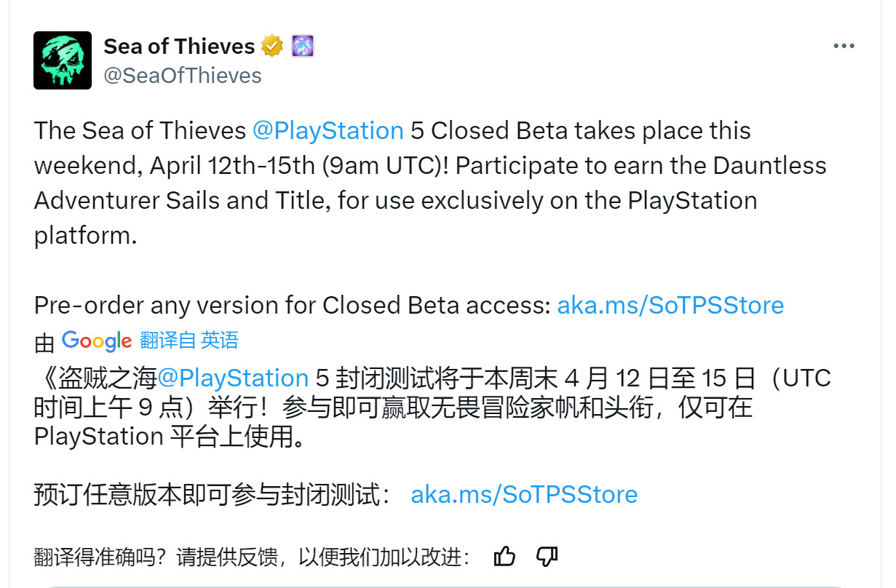This screenshot has width=896, height=588.
Task: Open the 英语 source language option
Action: tap(218, 341)
